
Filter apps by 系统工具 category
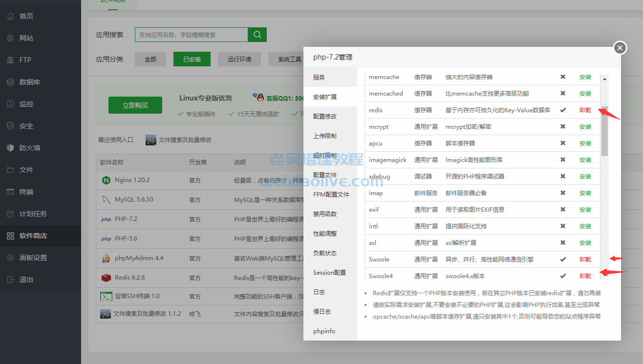(289, 59)
